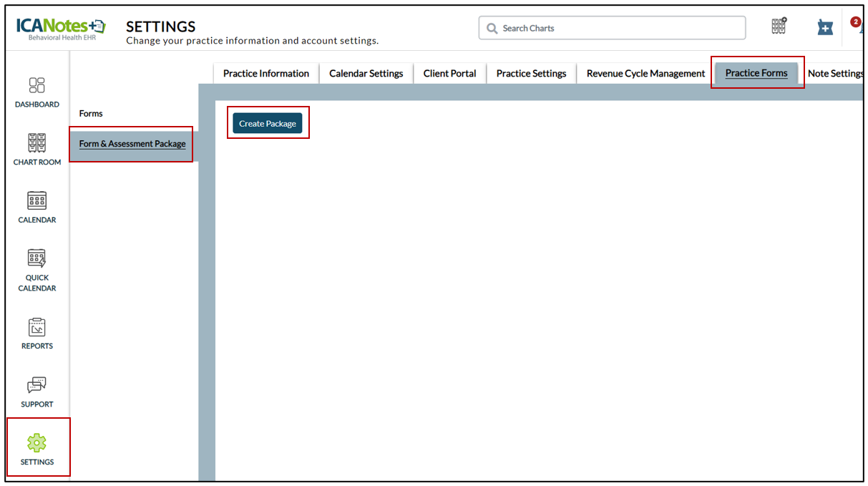Open the pharmacy mortar icon in header
Viewport: 868px width, 486px height.
(825, 27)
